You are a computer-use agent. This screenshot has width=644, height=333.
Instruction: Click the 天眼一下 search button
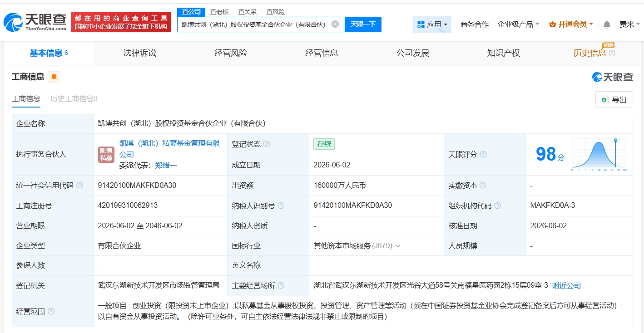point(363,24)
